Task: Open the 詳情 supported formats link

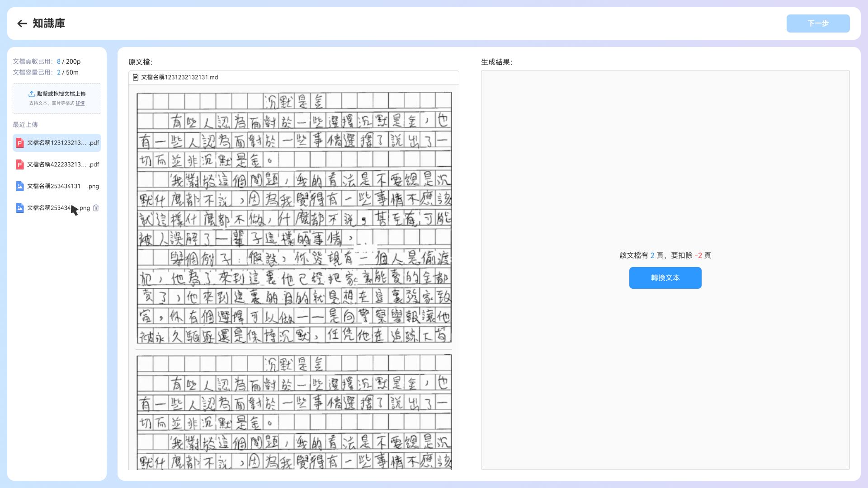Action: [80, 103]
